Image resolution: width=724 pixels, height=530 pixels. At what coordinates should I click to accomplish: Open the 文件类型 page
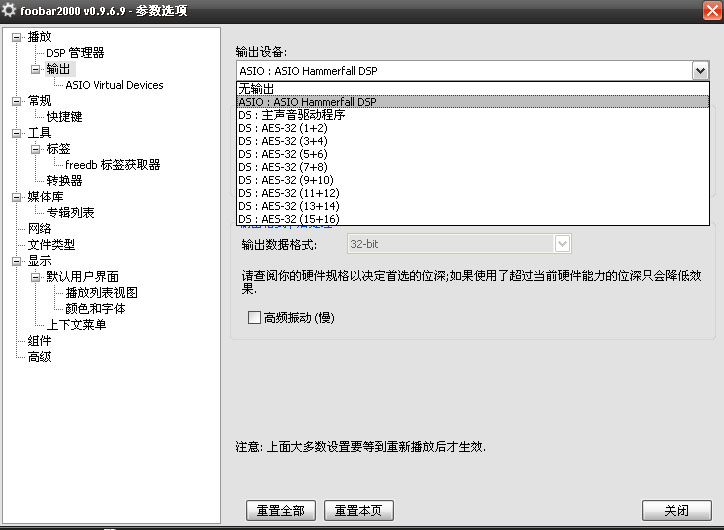(x=51, y=245)
